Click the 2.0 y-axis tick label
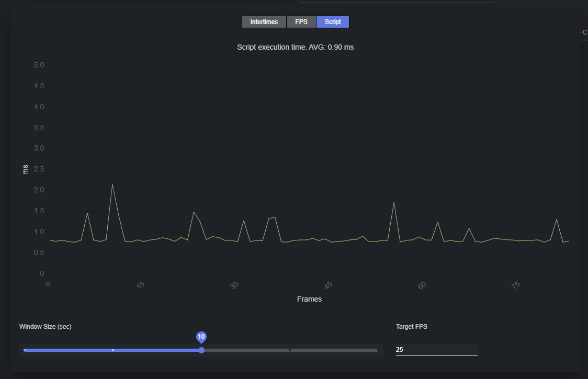This screenshot has width=588, height=379. [x=39, y=190]
